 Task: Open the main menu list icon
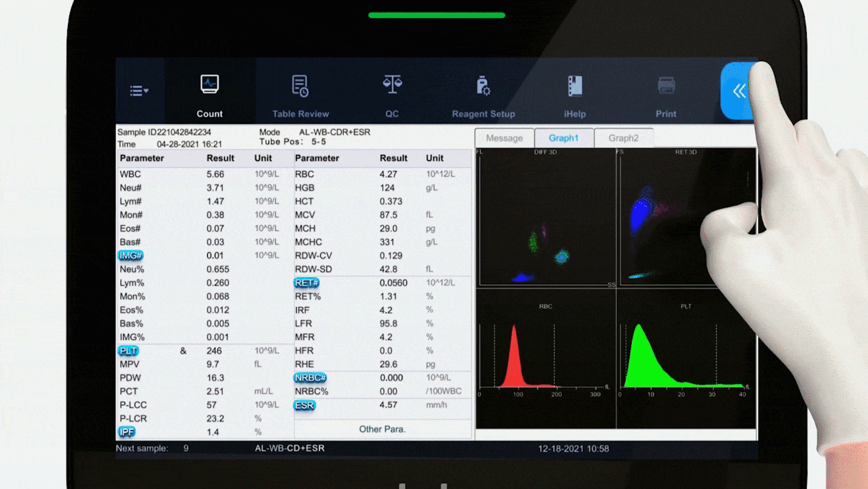(139, 91)
